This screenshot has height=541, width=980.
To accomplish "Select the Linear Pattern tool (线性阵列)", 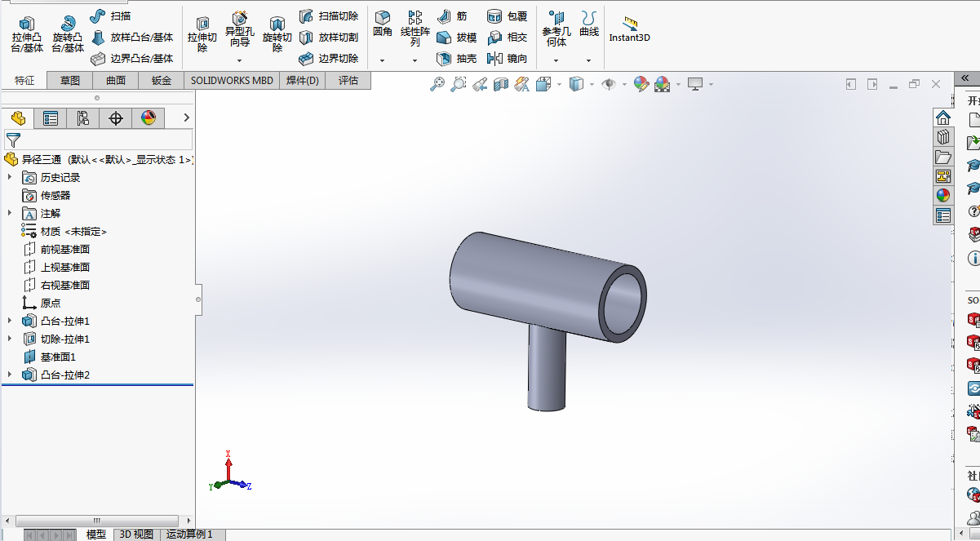I will point(415,29).
